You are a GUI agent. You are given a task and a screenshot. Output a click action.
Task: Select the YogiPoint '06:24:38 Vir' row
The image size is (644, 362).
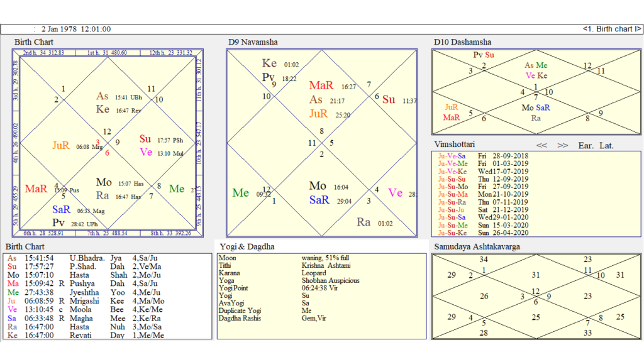[x=278, y=288]
